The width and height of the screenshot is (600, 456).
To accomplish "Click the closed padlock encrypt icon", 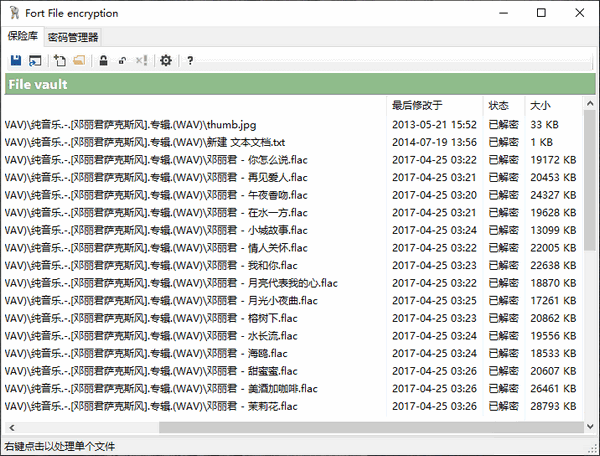I will (x=103, y=61).
